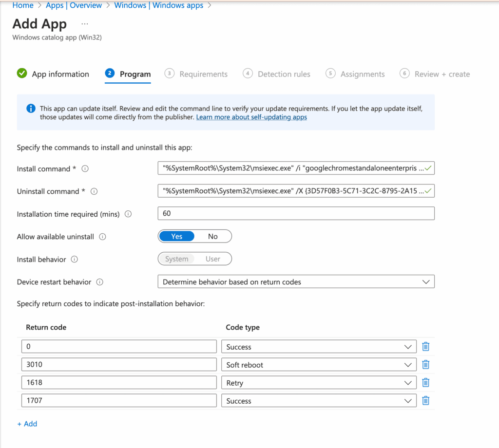Click Learn more about self-updating apps

[251, 117]
